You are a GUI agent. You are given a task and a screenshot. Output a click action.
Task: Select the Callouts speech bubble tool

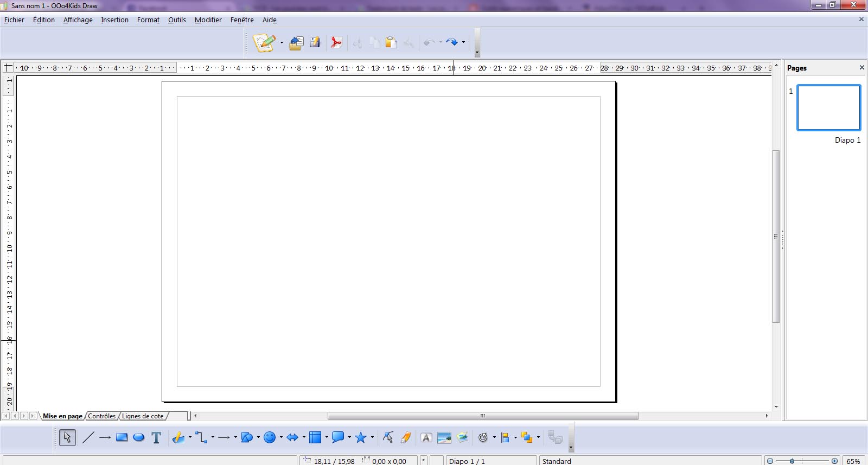pos(338,437)
